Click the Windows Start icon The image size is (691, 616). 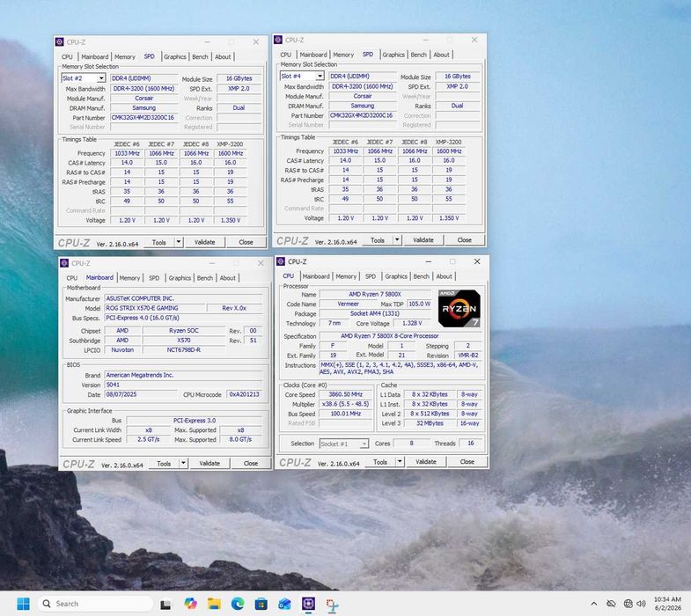[x=23, y=604]
